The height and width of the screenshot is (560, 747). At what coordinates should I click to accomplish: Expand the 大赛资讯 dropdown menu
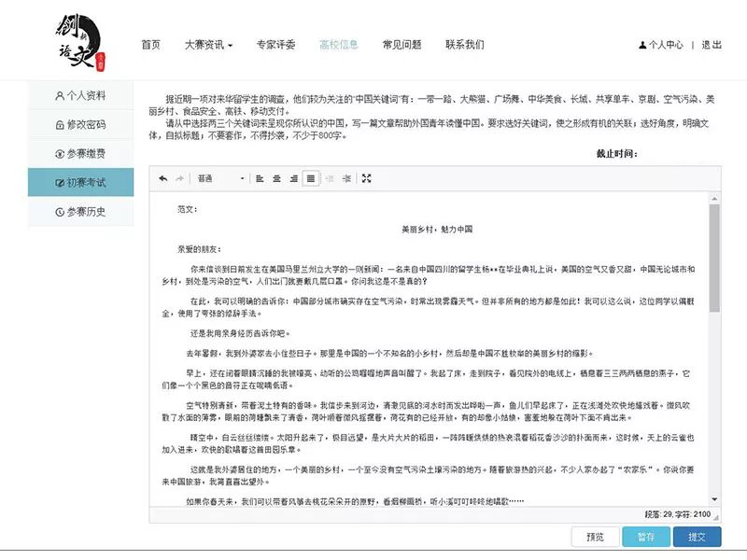[x=208, y=45]
